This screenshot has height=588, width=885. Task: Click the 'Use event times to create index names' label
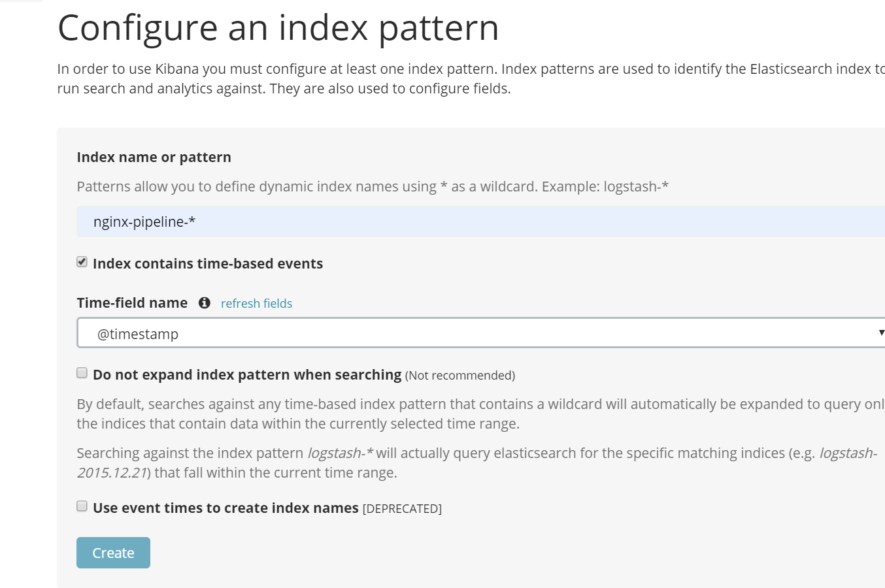[x=225, y=508]
